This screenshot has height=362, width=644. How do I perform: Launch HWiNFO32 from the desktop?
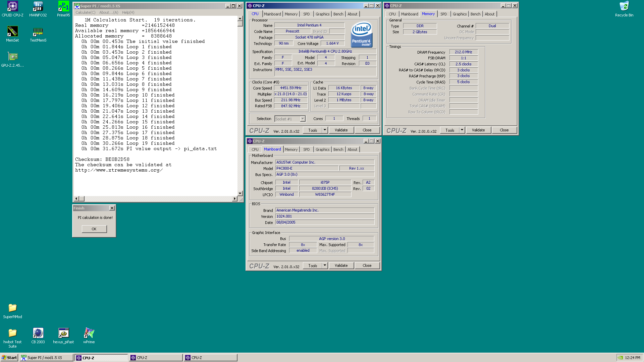coord(38,9)
